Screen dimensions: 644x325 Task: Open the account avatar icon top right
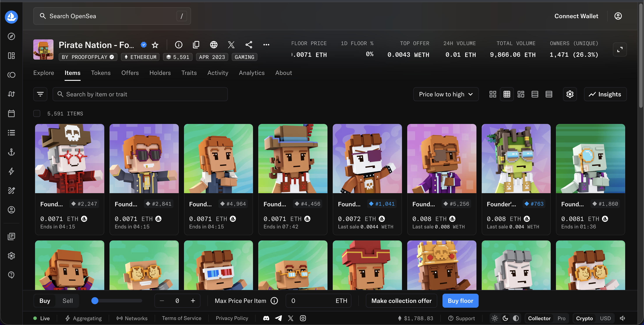coord(618,16)
